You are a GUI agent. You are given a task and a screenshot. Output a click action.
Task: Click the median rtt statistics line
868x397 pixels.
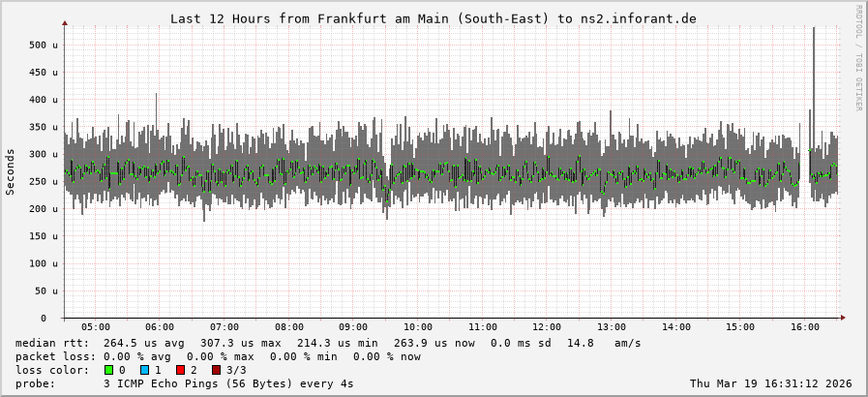328,343
